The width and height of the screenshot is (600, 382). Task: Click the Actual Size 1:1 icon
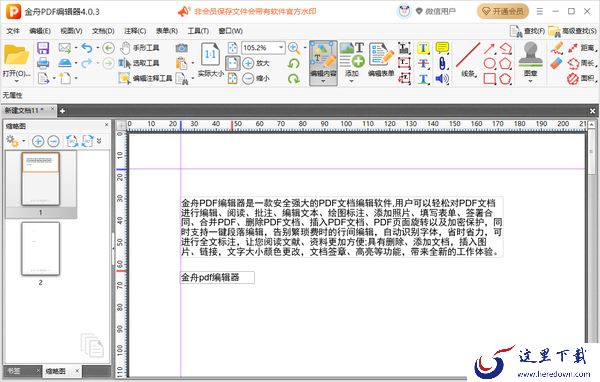210,54
